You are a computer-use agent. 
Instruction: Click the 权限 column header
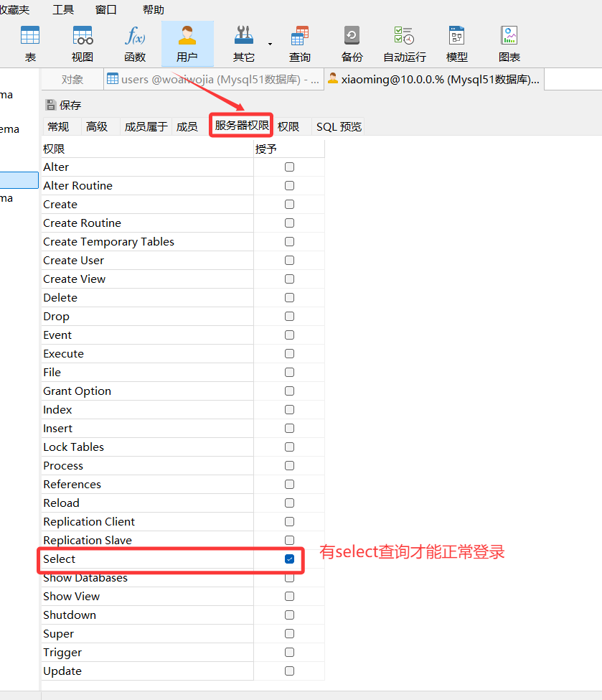(x=54, y=149)
